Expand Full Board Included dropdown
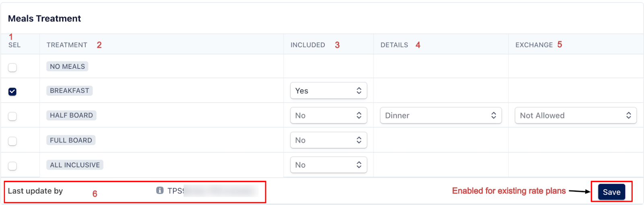Screen dimensions: 644x205 point(328,140)
